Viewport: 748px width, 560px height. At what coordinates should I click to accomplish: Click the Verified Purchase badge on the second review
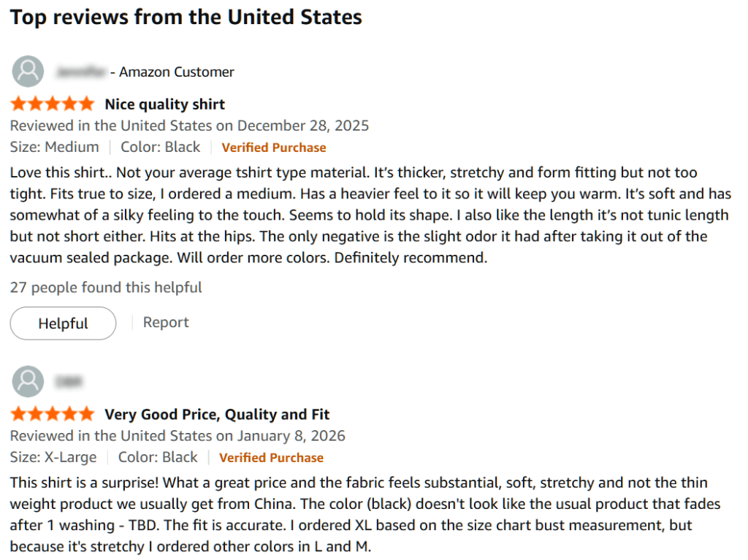(271, 458)
